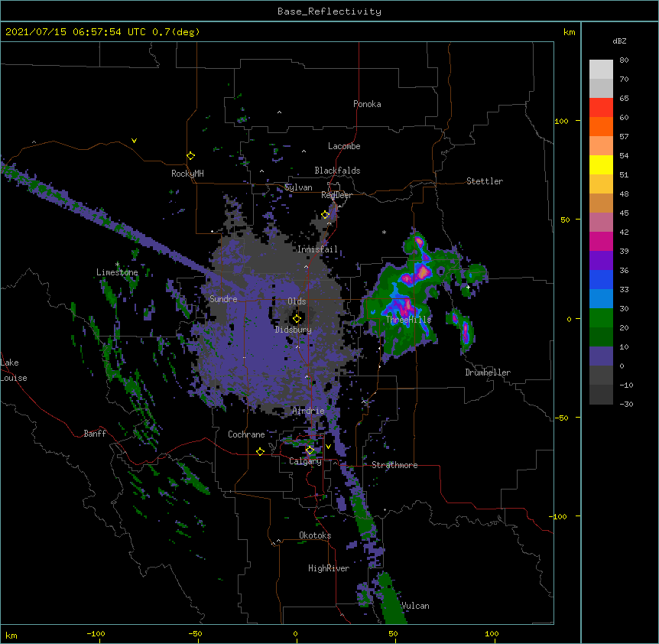Viewport: 659px width, 644px height.
Task: Click the Ponoka city label
Action: tap(367, 104)
